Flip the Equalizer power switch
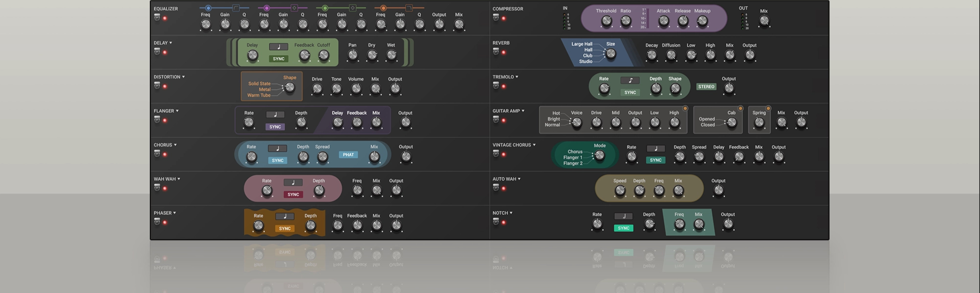The image size is (980, 293). tap(157, 18)
